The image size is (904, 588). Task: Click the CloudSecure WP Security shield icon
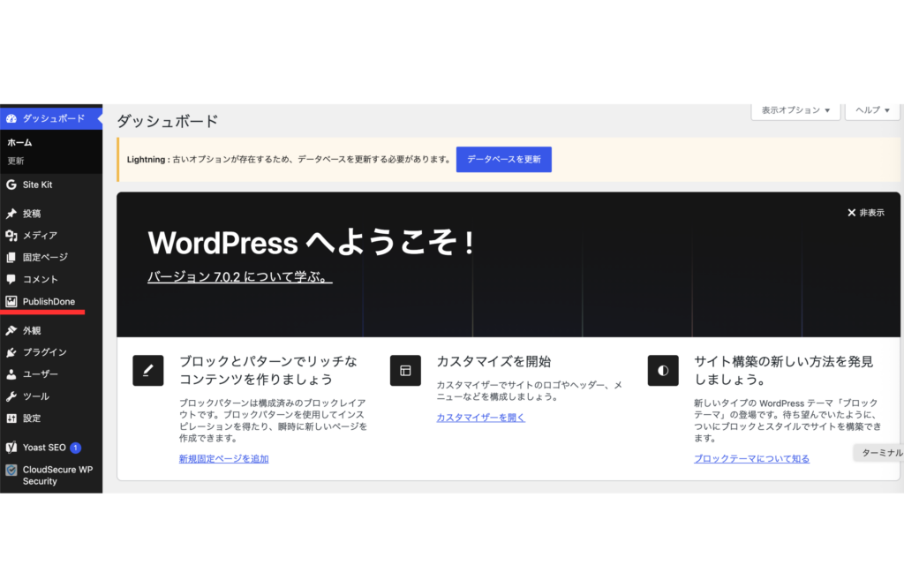pos(11,470)
